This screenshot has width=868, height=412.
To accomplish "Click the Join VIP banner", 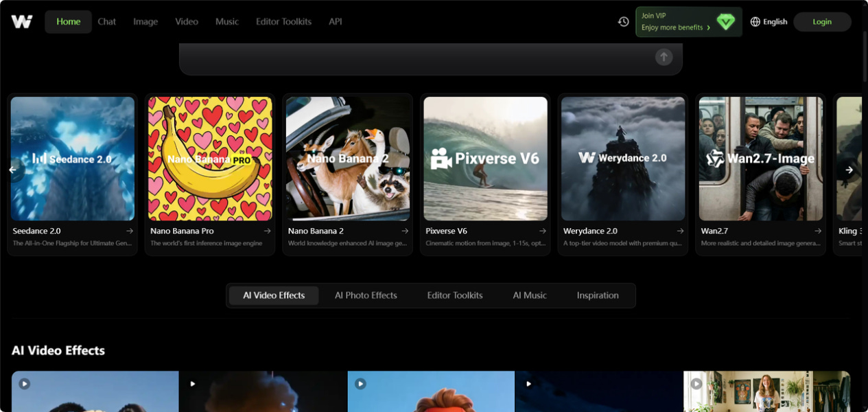I will pyautogui.click(x=688, y=22).
